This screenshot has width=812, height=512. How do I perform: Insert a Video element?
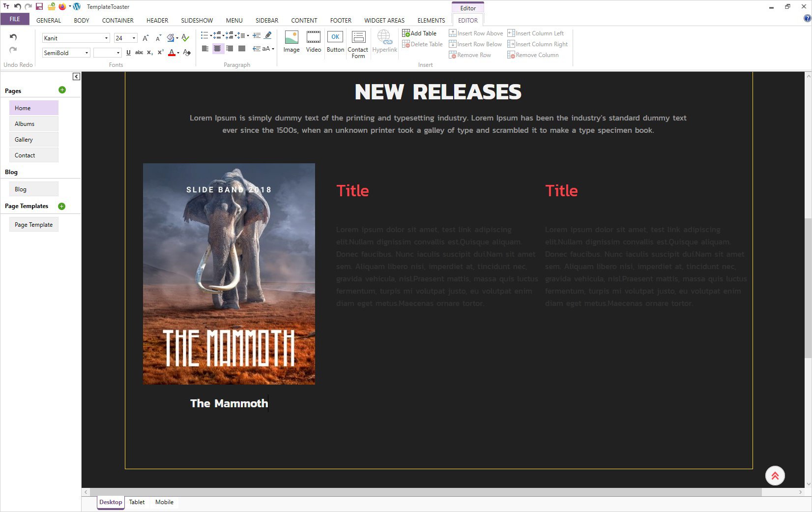pos(313,41)
